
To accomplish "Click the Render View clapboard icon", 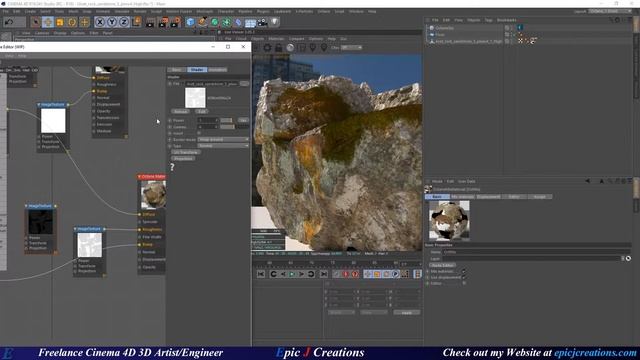I will [x=150, y=22].
